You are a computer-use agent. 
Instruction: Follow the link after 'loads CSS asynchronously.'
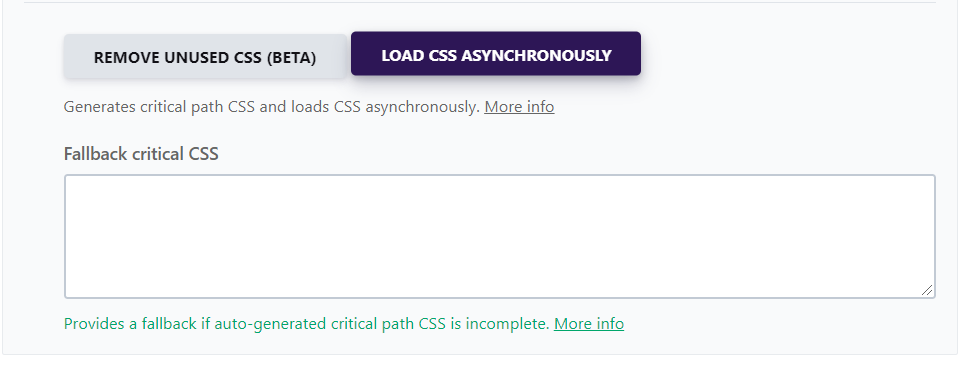click(x=519, y=107)
